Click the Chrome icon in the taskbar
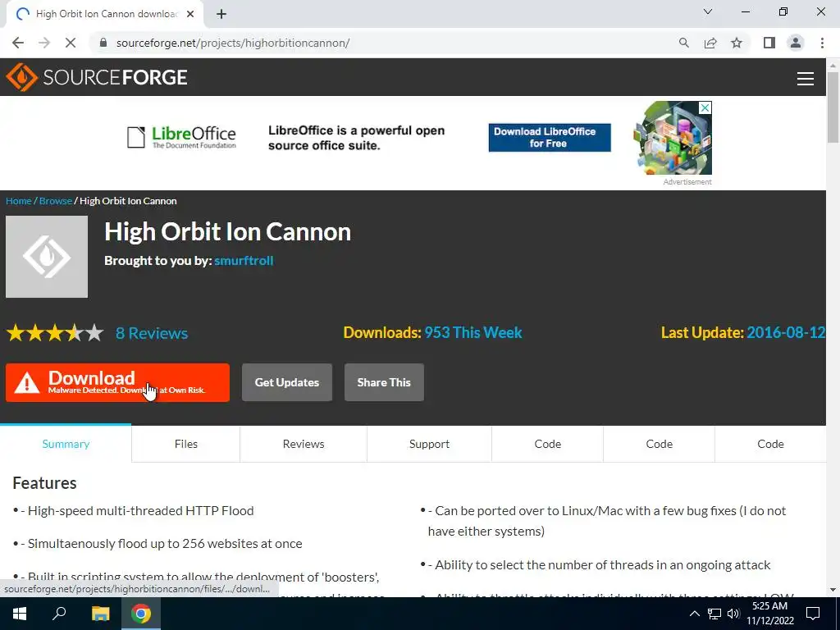 [141, 614]
